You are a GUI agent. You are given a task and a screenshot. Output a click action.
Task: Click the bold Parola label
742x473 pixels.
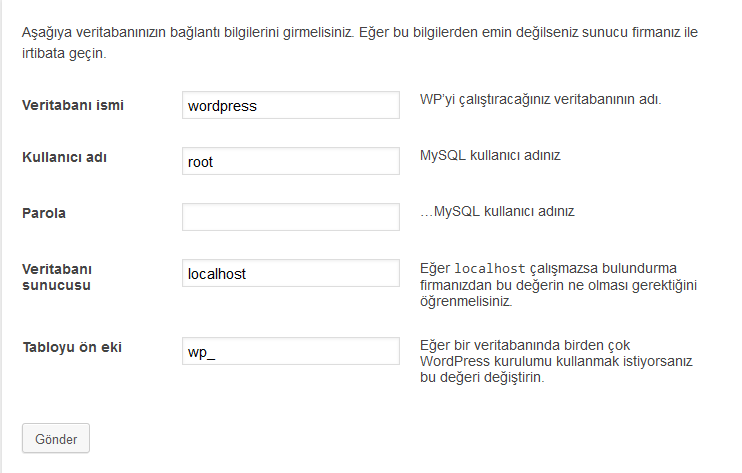click(x=44, y=213)
